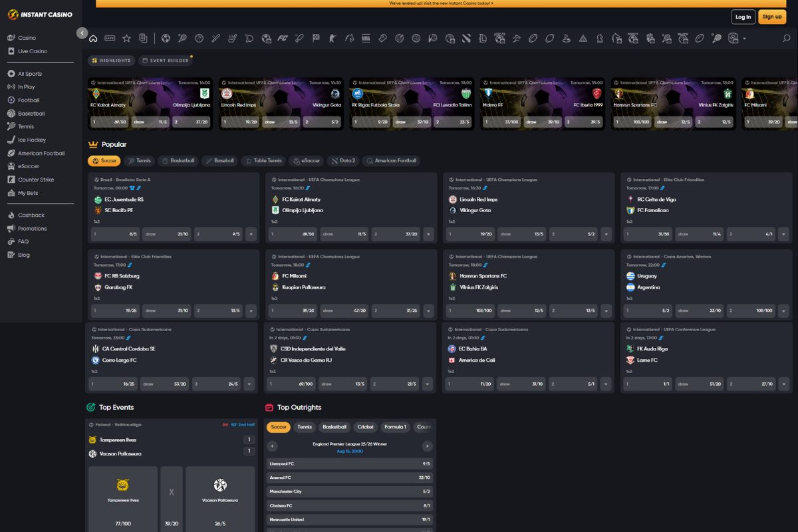Open the sportsbook home icon
The width and height of the screenshot is (798, 532).
[x=93, y=39]
